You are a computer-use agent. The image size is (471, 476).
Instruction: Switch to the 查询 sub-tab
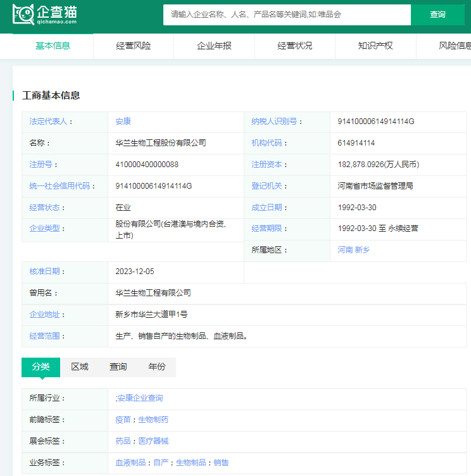coord(118,367)
